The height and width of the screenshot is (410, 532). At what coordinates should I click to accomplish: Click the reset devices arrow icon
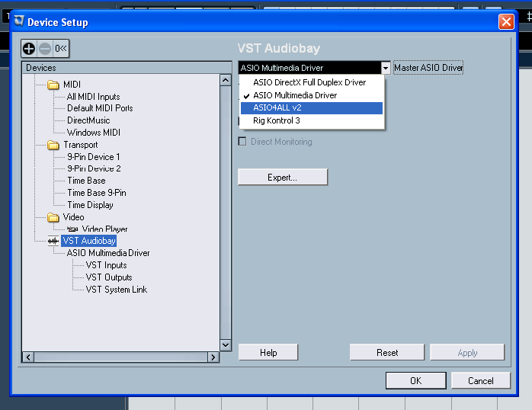(61, 49)
